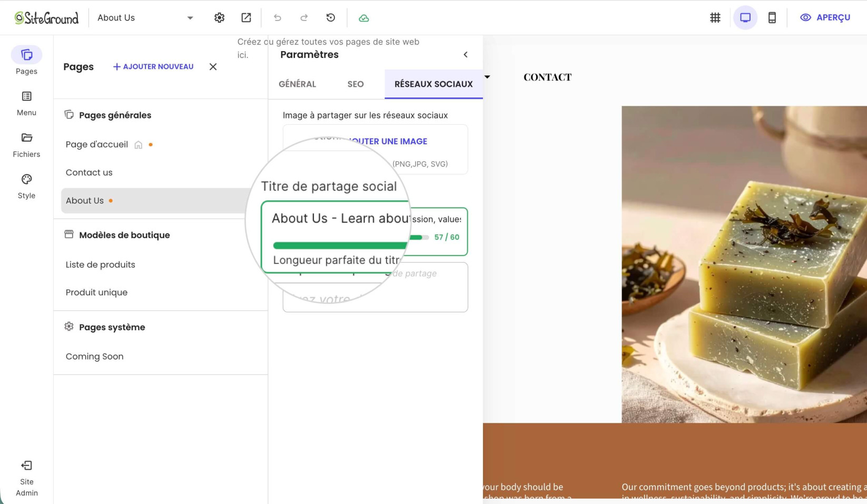Open page in new window icon
This screenshot has width=867, height=504.
246,18
